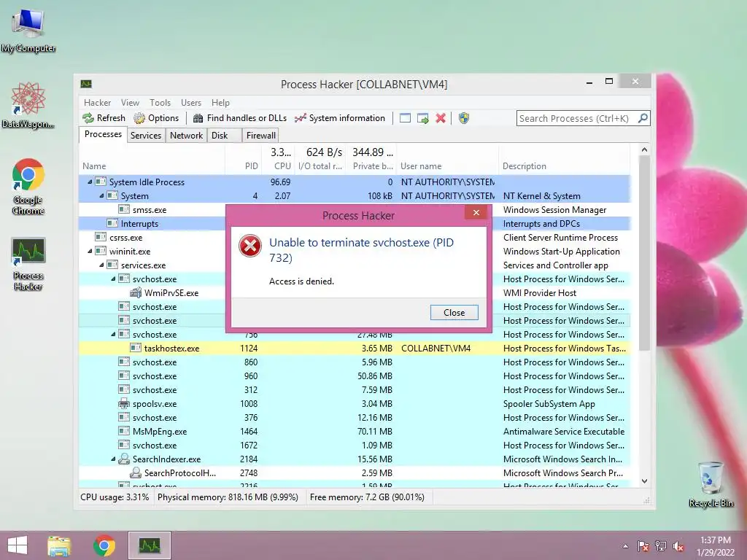Click the scrollbar down arrow
747x560 pixels.
pyautogui.click(x=645, y=481)
